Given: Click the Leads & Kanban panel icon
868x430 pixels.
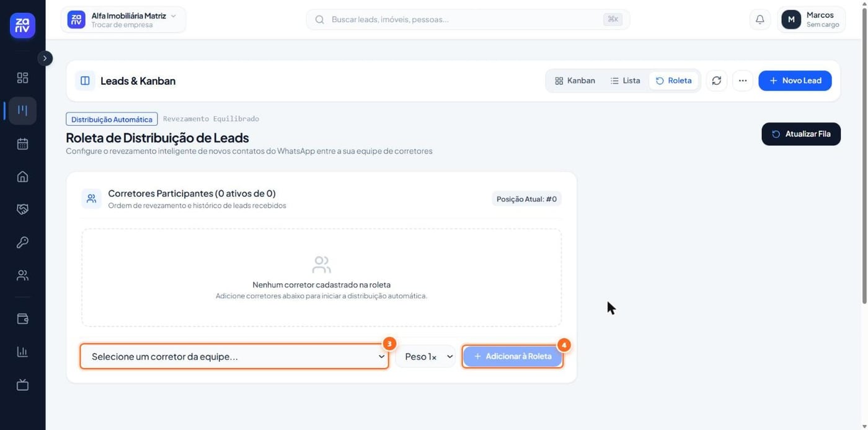Looking at the screenshot, I should [85, 81].
